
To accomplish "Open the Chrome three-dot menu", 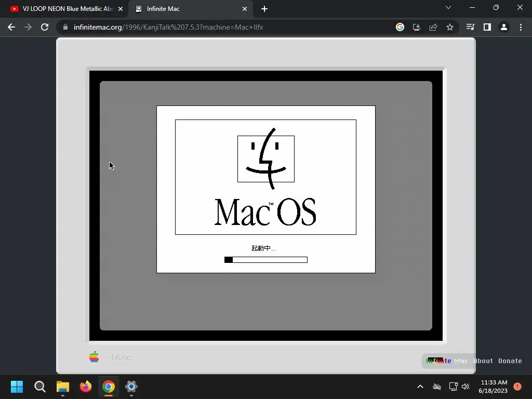I will pos(521,27).
